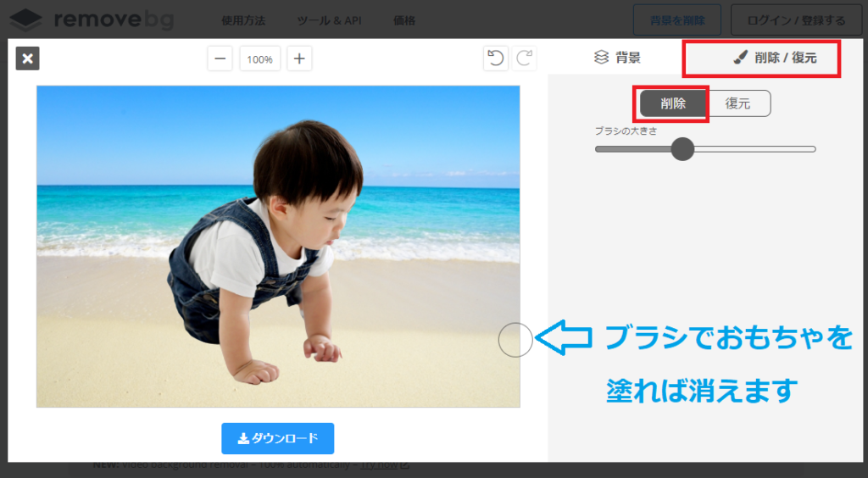Image resolution: width=868 pixels, height=478 pixels.
Task: Switch to the 背景 tab
Action: coord(617,58)
